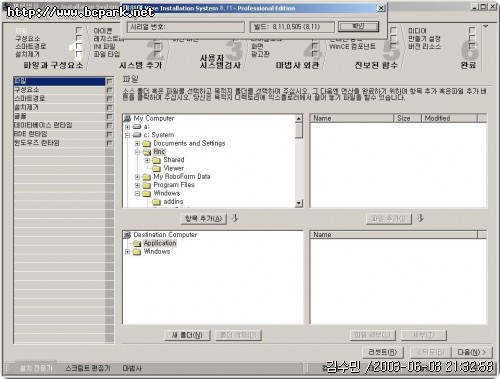
Task: Click the source tree Windows folder icon
Action: point(147,194)
